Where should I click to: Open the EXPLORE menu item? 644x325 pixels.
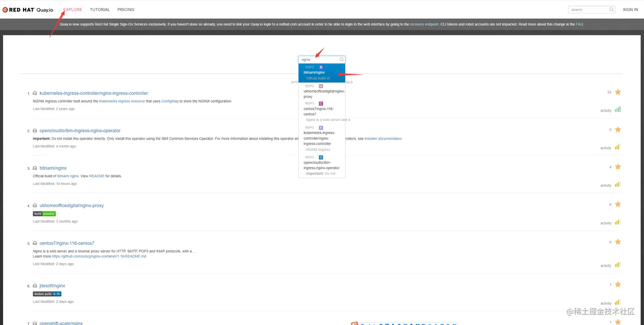(73, 9)
